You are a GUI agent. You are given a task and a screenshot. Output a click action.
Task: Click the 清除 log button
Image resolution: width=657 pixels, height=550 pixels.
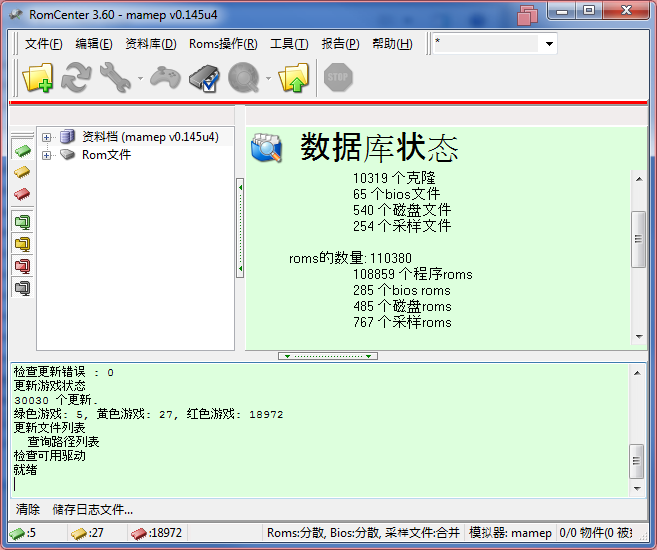click(x=27, y=509)
